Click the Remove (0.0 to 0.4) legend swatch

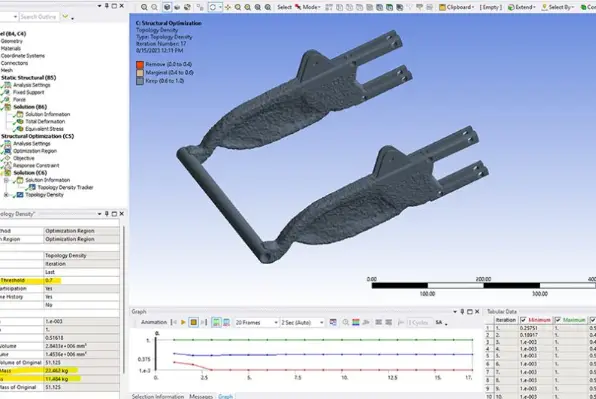point(140,65)
